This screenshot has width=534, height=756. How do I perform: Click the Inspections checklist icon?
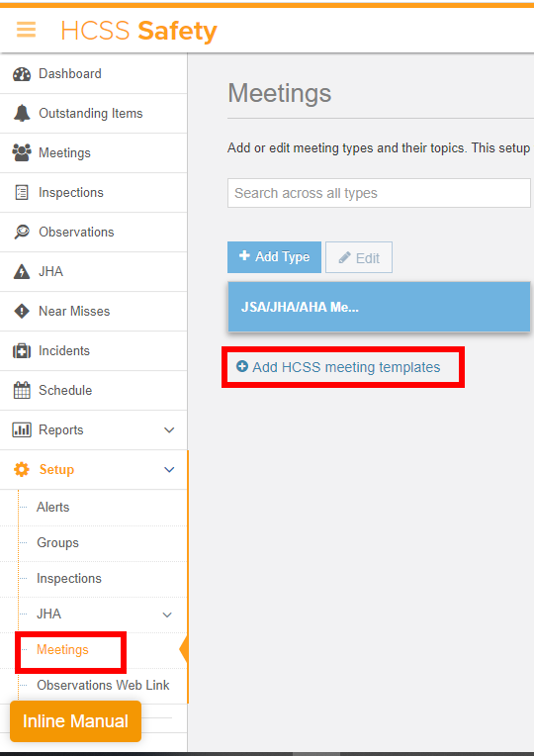(x=22, y=192)
